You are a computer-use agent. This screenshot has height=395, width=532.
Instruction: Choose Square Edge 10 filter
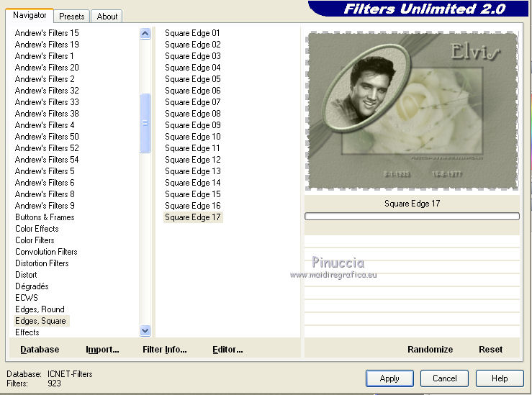(192, 137)
